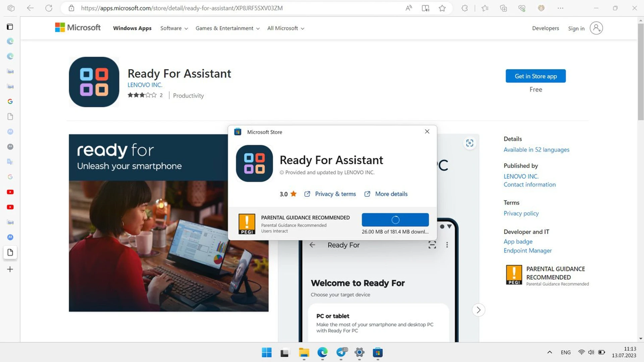Select the active Ready For Assistant vertical tab
This screenshot has height=362, width=644.
pos(10,252)
